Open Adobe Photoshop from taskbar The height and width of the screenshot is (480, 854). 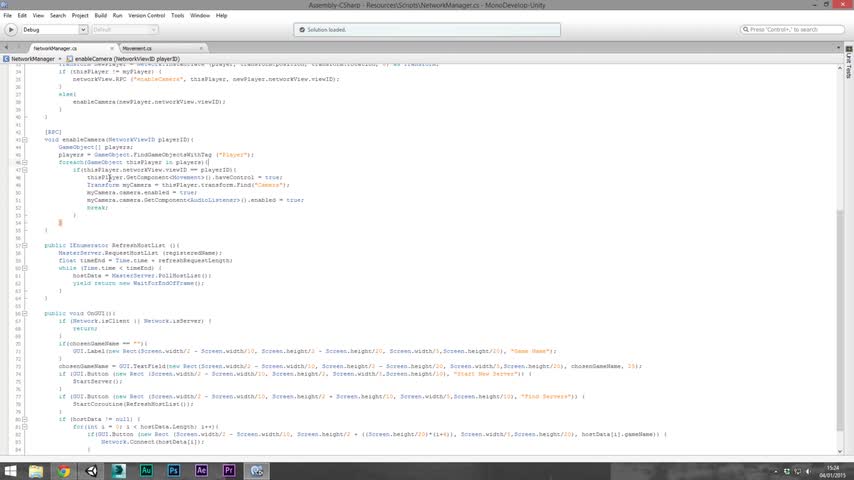174,471
